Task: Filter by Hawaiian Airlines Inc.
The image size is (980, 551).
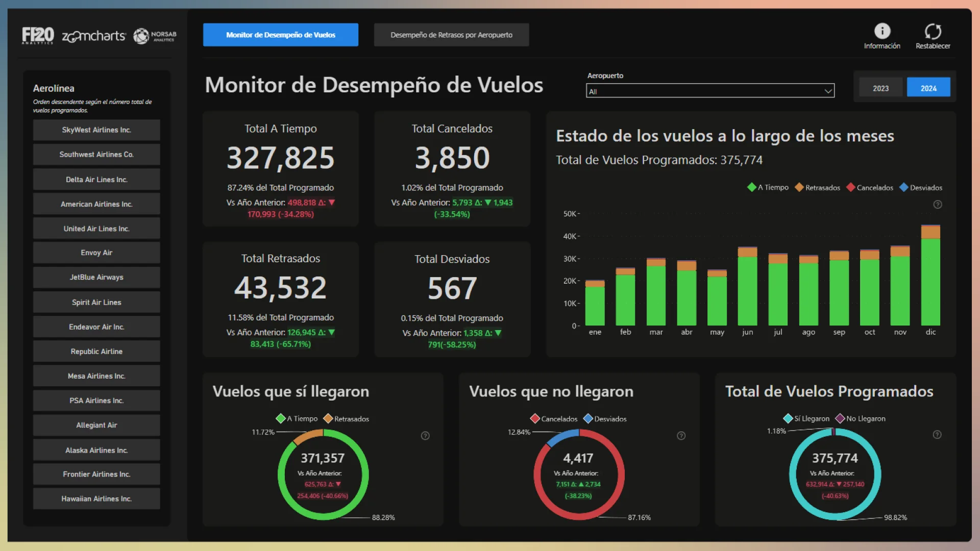Action: coord(96,498)
